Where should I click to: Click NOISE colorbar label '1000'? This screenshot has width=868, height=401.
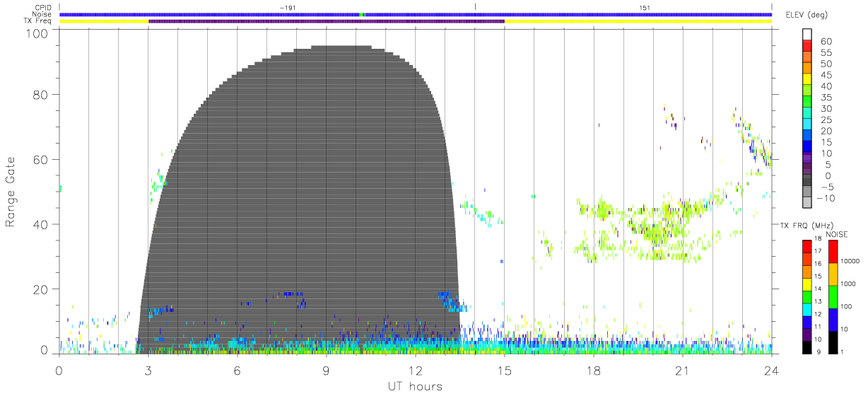pos(847,284)
